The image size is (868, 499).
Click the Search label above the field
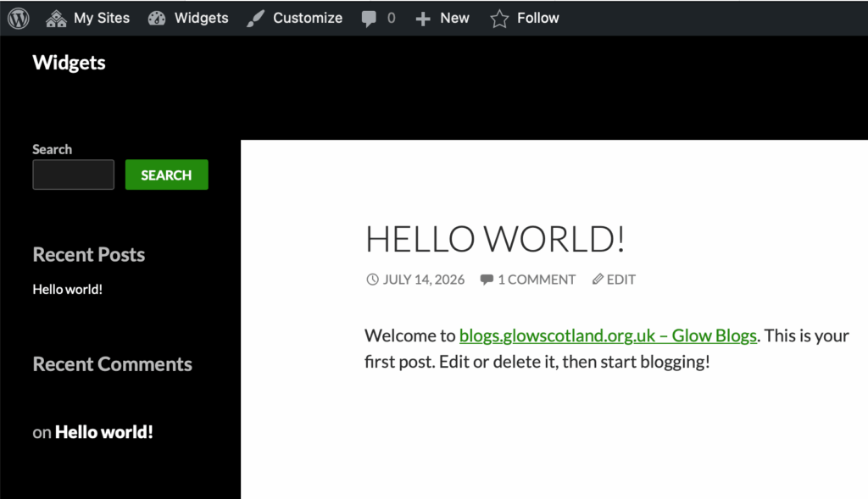[52, 149]
